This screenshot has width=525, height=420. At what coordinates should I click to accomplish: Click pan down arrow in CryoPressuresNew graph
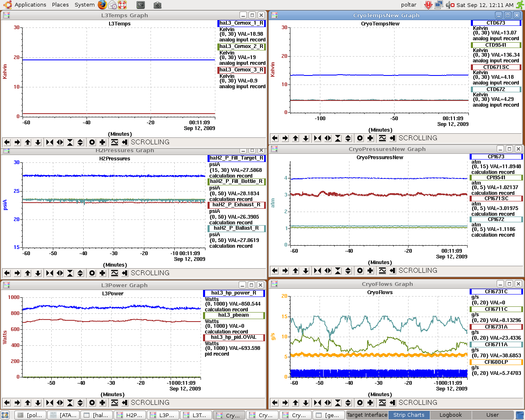coord(306,271)
